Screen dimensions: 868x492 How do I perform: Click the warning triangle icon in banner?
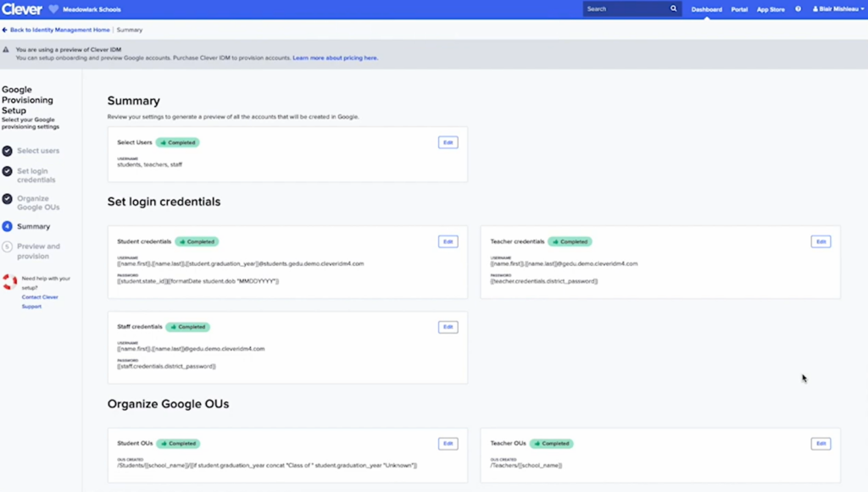(6, 50)
